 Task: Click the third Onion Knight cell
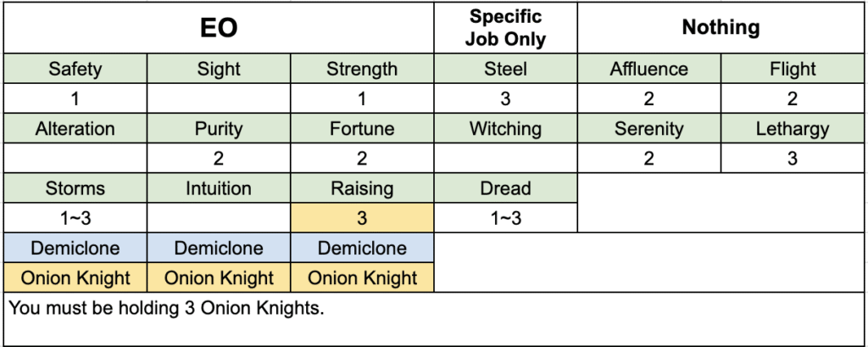point(362,277)
